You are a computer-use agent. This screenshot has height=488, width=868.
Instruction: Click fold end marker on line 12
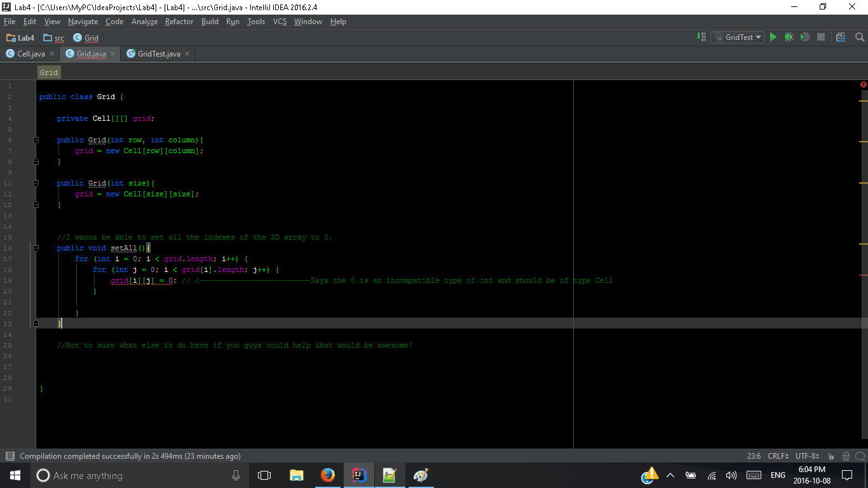coord(36,205)
